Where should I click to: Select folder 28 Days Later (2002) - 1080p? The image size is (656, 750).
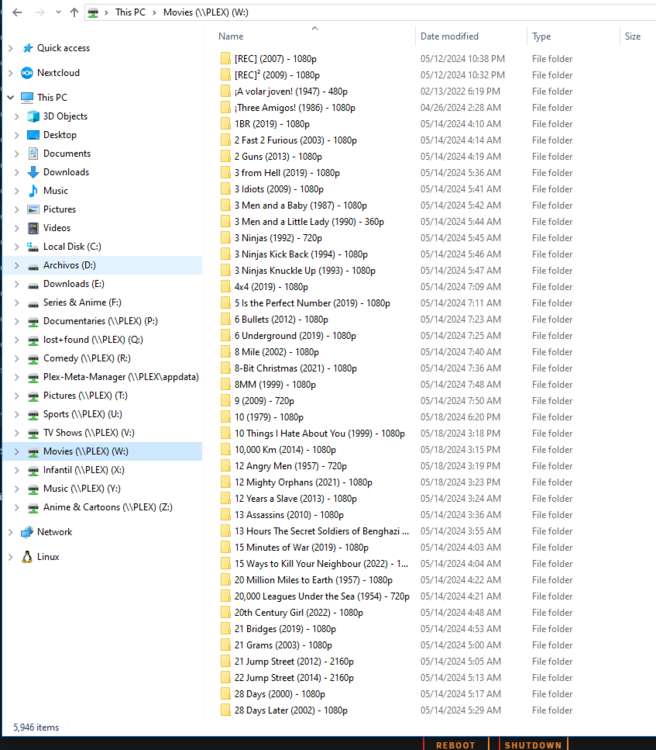(291, 710)
